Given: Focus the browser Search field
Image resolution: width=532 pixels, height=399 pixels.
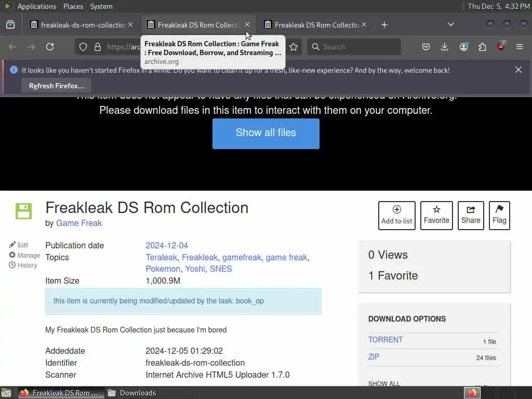Looking at the screenshot, I should coord(354,47).
